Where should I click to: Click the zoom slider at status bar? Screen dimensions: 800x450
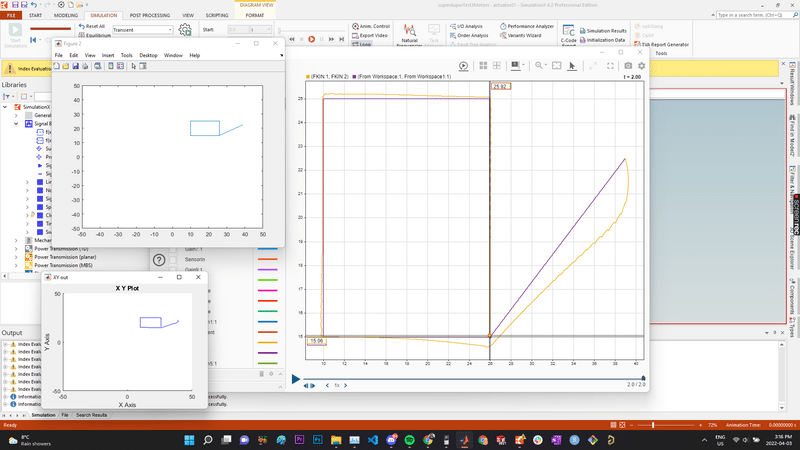(x=653, y=425)
